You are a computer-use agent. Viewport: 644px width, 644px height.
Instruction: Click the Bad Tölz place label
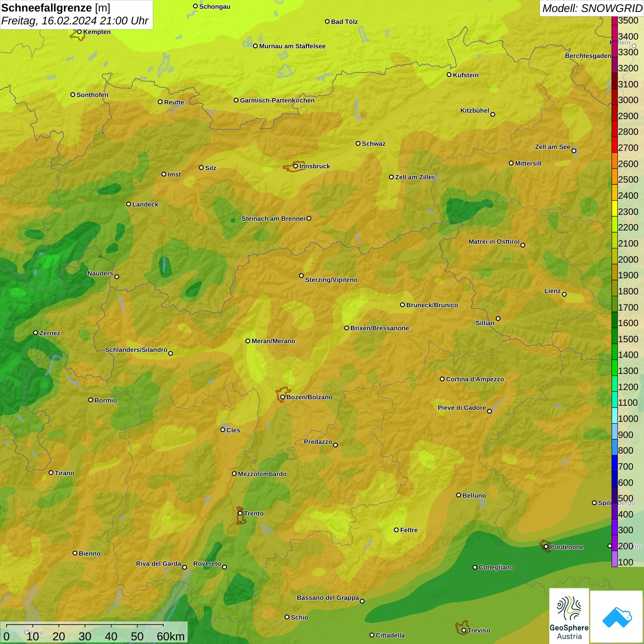coord(344,22)
